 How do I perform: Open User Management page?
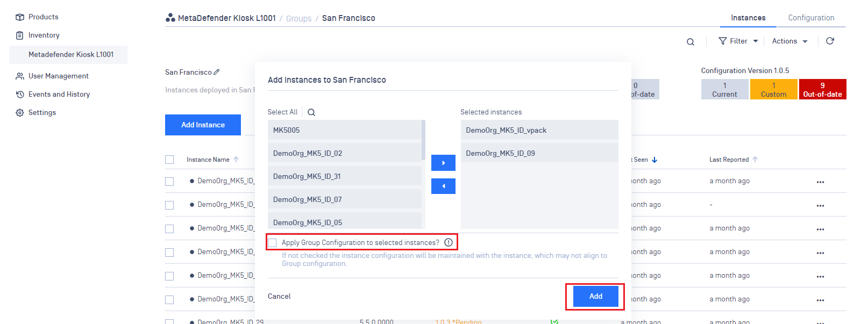click(x=59, y=76)
